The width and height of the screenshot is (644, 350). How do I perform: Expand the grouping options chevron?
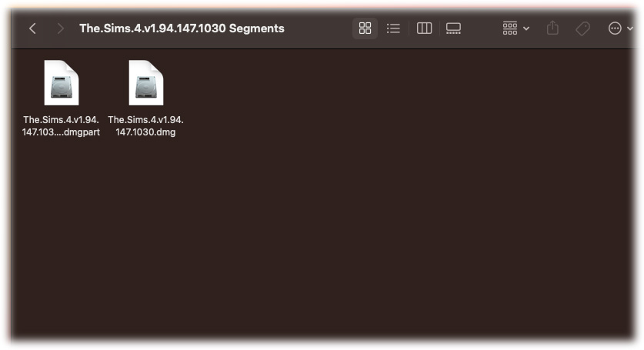526,28
